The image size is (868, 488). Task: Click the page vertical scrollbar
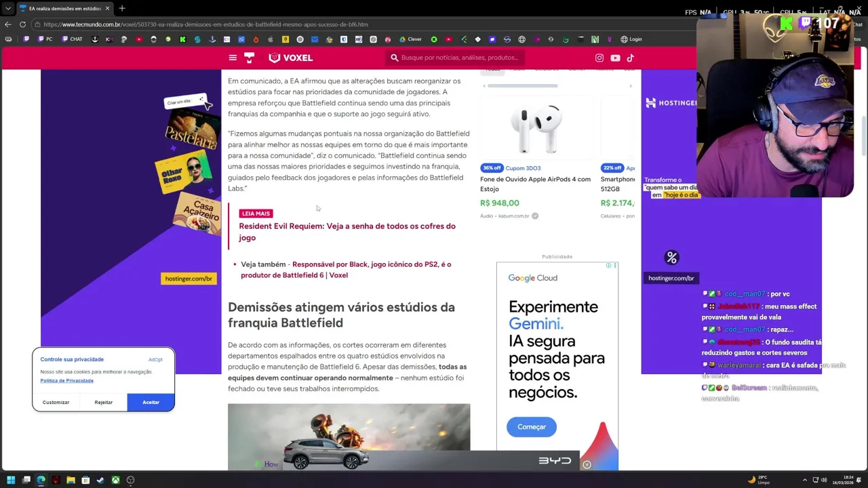coord(863,136)
